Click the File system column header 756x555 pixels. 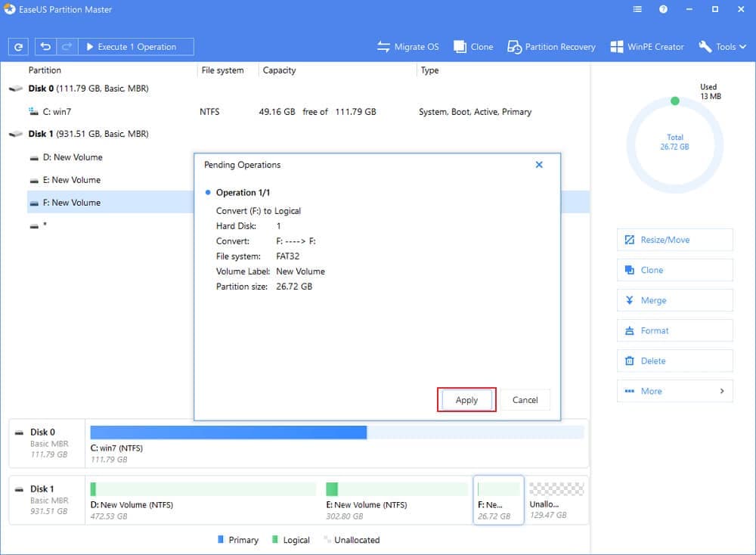coord(222,70)
